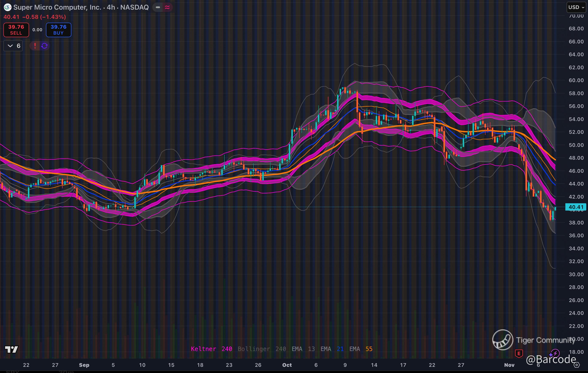This screenshot has height=373, width=588.
Task: Open chart settings hexagon gear icon
Action: pyautogui.click(x=576, y=365)
